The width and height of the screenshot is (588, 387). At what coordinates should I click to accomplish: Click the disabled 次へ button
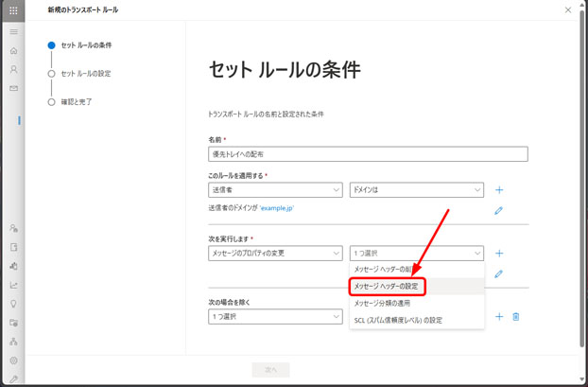tap(270, 370)
